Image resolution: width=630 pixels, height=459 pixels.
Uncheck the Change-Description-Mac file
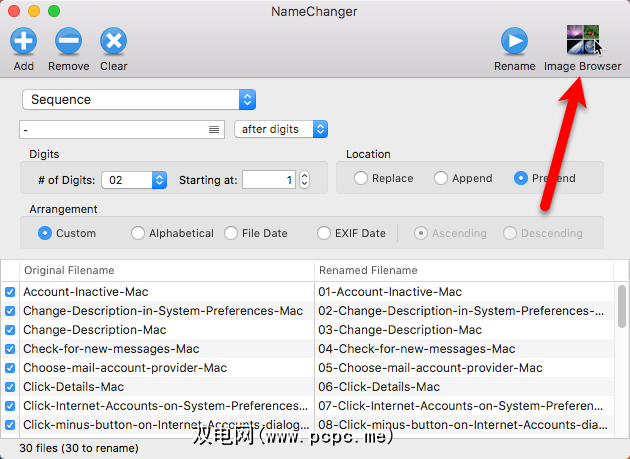pyautogui.click(x=10, y=330)
